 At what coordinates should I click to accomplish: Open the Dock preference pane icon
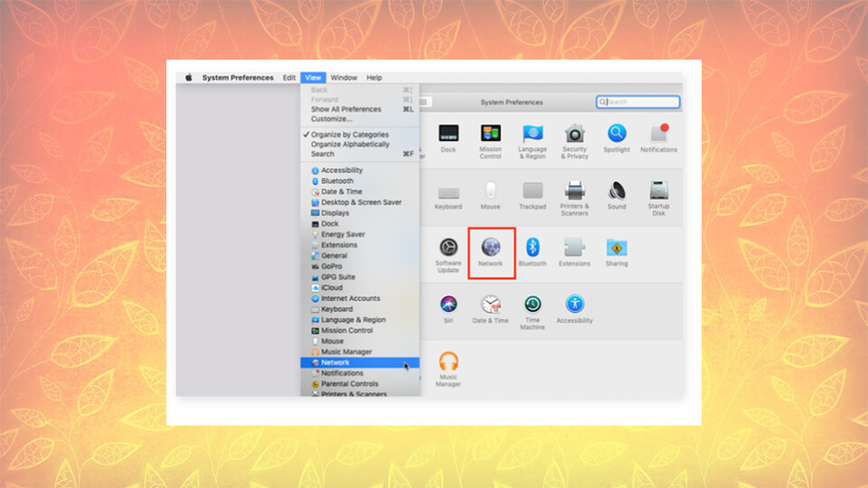point(448,134)
